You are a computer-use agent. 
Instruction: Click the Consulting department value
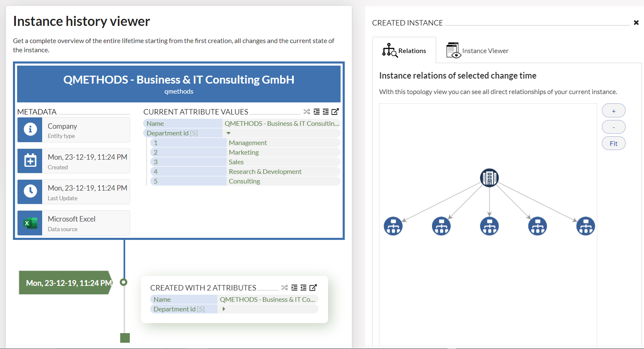click(244, 181)
